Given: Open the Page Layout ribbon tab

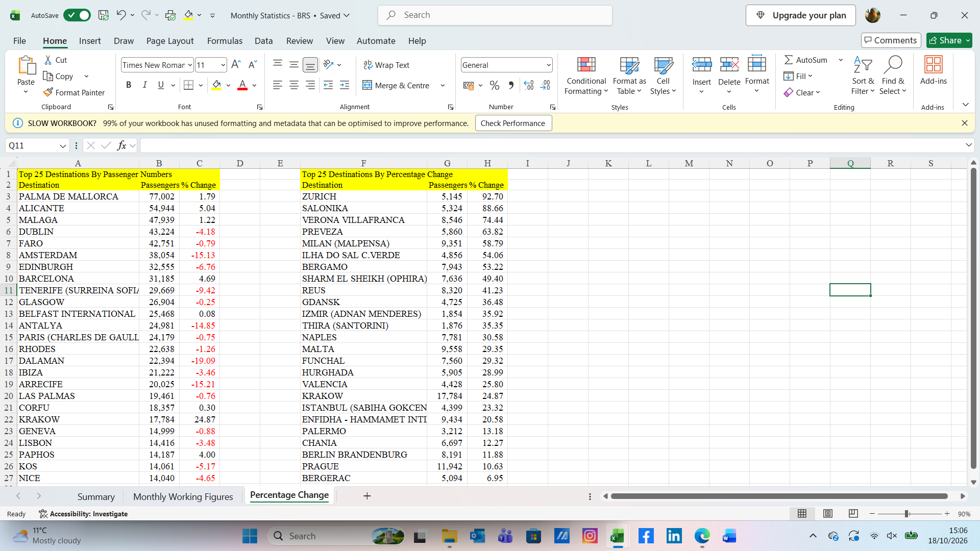Looking at the screenshot, I should 170,41.
